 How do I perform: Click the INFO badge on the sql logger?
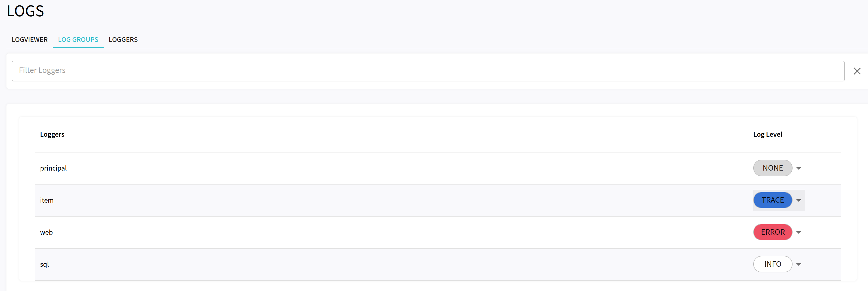click(x=773, y=264)
